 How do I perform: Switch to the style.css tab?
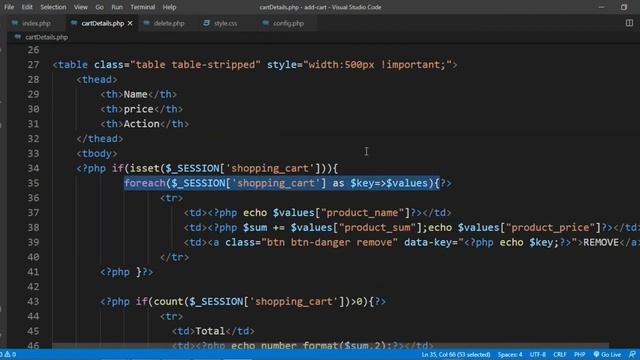[x=225, y=23]
